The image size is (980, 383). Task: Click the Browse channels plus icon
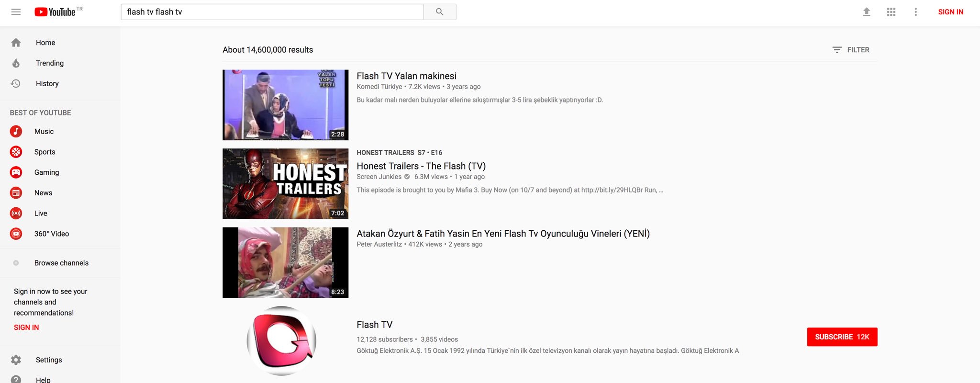click(x=16, y=263)
